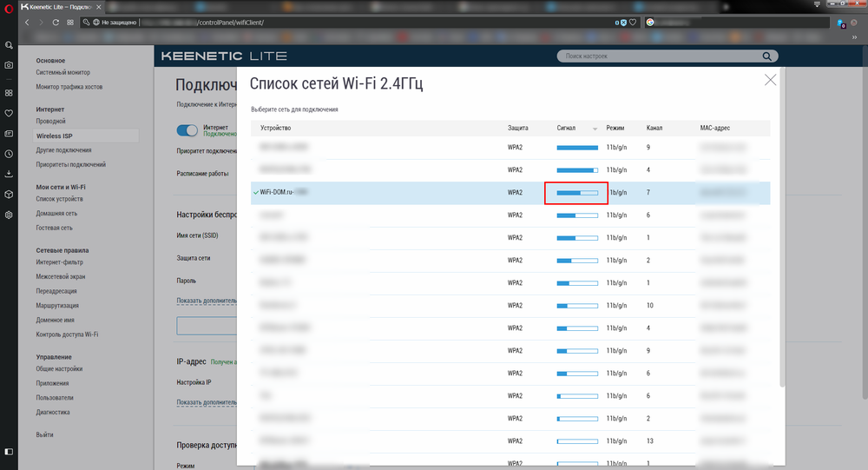Select the WiFi-DOM.ru network row
Image resolution: width=868 pixels, height=470 pixels.
click(510, 193)
